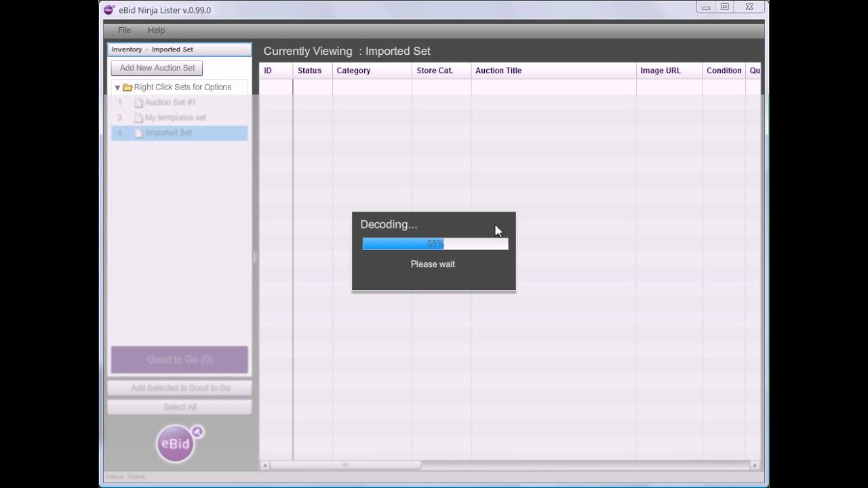Screen dimensions: 868x488
Task: Click the scroll left arrow of the table
Action: [264, 465]
